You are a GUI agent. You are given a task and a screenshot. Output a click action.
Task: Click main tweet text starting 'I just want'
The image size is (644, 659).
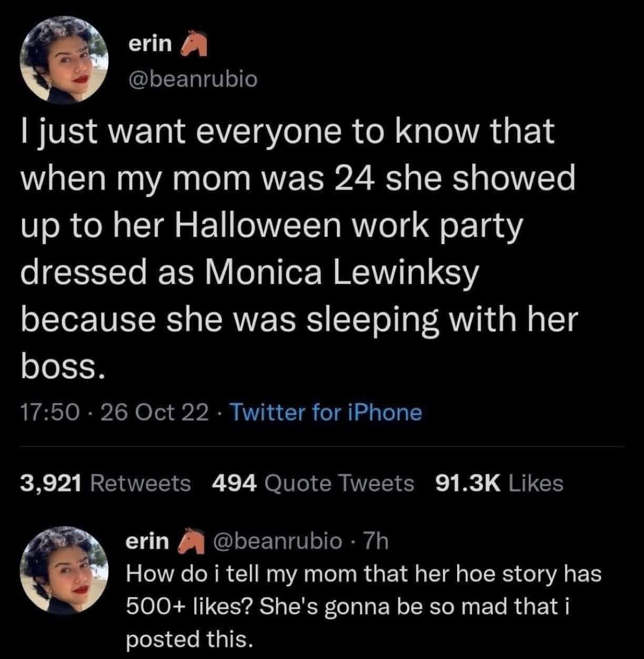tap(287, 131)
